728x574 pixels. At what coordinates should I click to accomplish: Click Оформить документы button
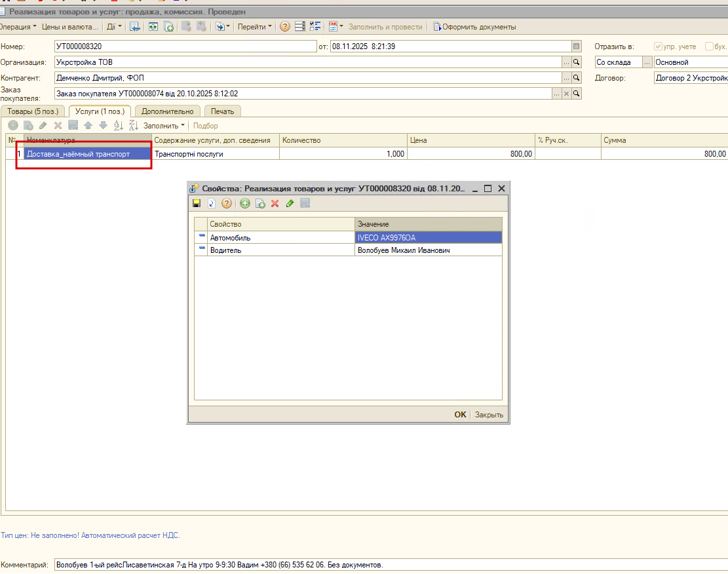(x=474, y=26)
